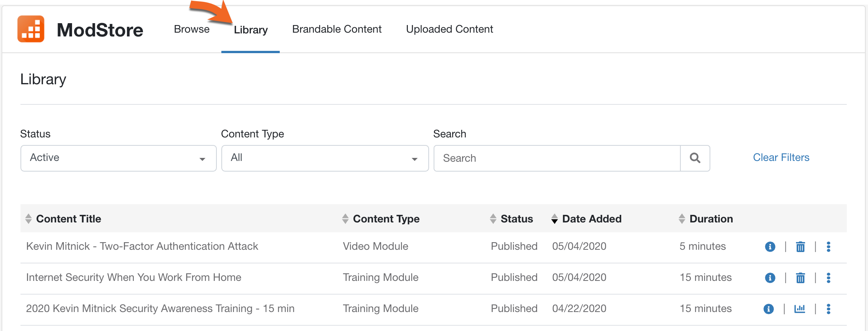This screenshot has height=331, width=868.
Task: Open info for Two-Factor Authentication Attack row
Action: tap(770, 247)
